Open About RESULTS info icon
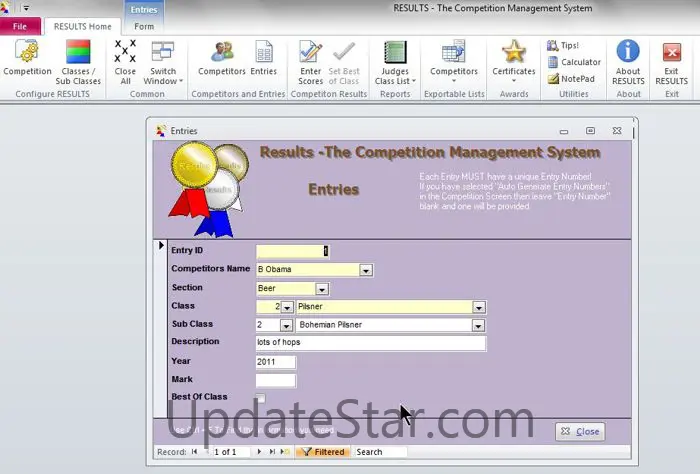The height and width of the screenshot is (474, 700). point(628,62)
